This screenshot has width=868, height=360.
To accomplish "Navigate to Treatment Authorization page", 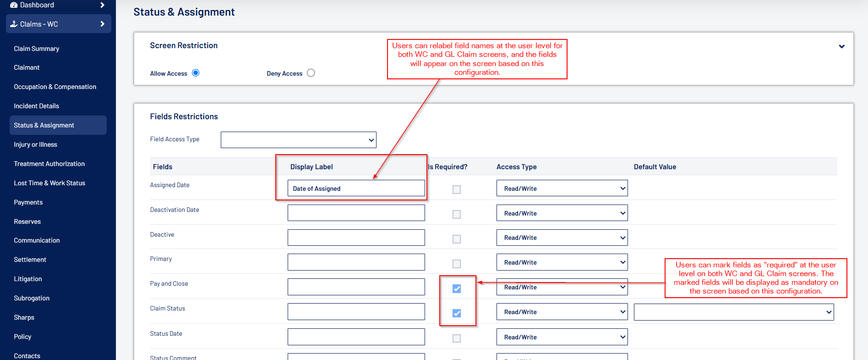I will click(49, 164).
